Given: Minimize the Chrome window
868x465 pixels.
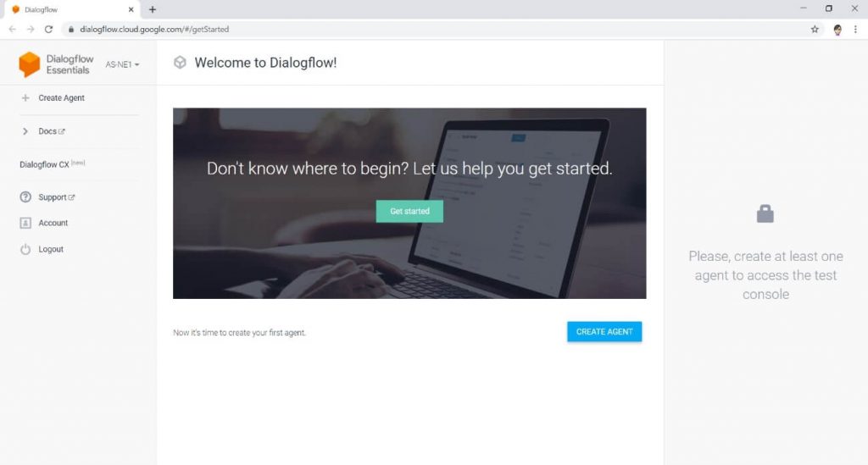Looking at the screenshot, I should coord(804,8).
